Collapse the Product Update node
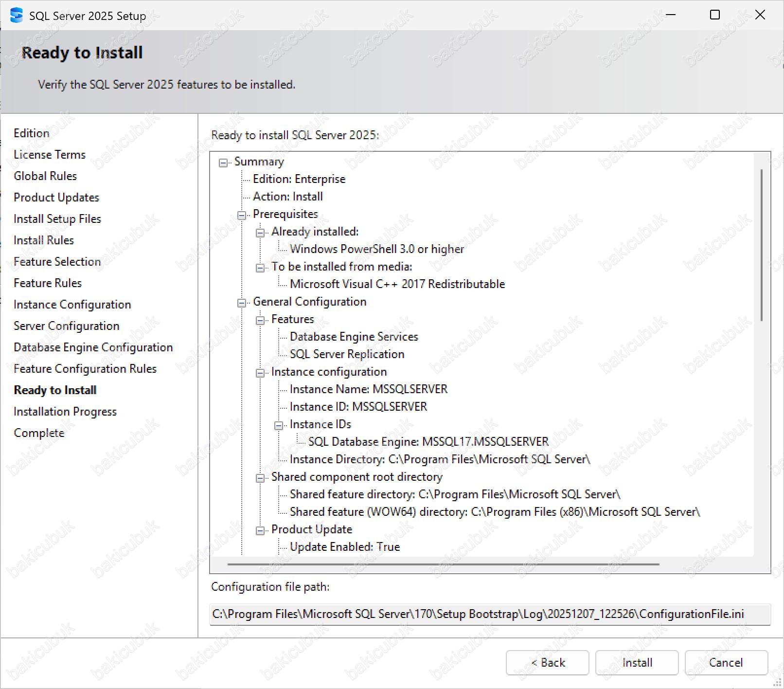The width and height of the screenshot is (784, 689). tap(260, 530)
